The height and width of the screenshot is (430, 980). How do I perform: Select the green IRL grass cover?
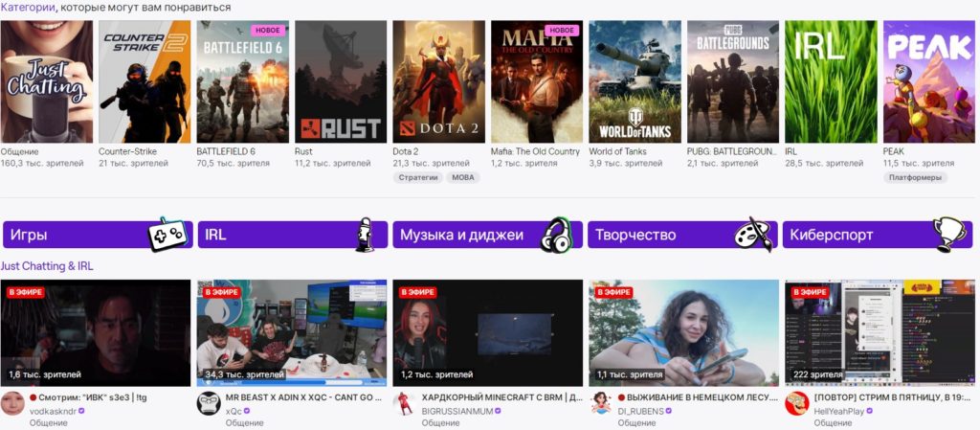pyautogui.click(x=832, y=81)
